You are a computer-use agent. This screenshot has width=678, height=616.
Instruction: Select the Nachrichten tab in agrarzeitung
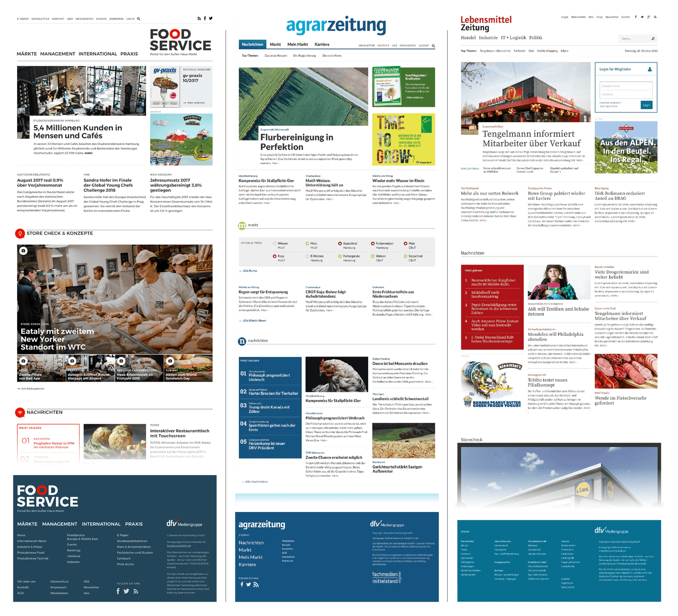[252, 45]
